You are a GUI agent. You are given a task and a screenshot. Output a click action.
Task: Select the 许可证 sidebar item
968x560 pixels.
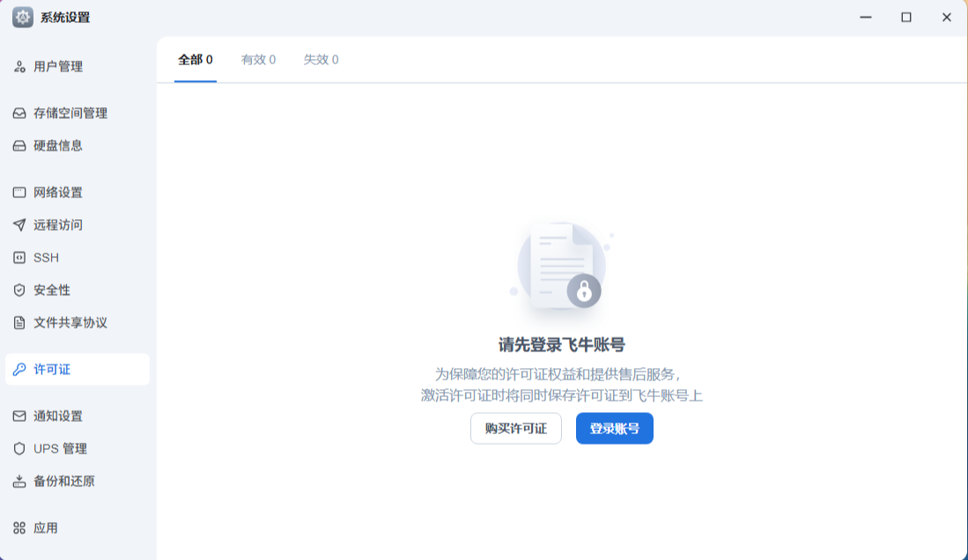pos(78,369)
